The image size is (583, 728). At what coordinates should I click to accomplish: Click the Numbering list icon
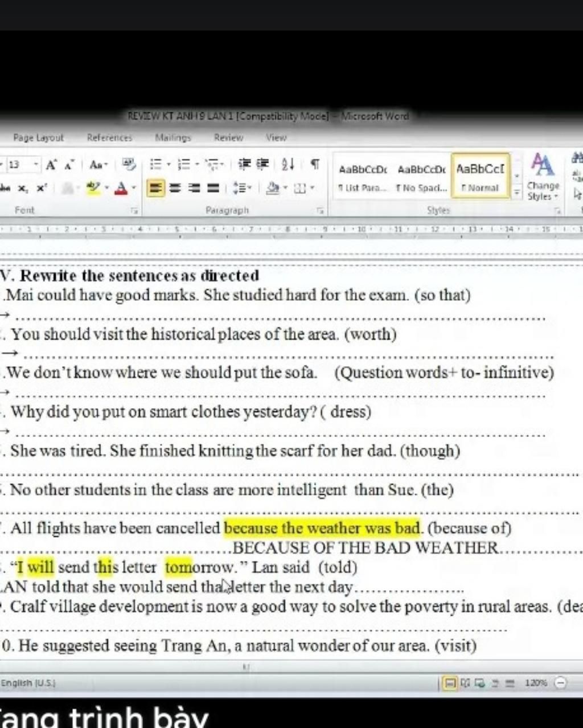[x=184, y=165]
